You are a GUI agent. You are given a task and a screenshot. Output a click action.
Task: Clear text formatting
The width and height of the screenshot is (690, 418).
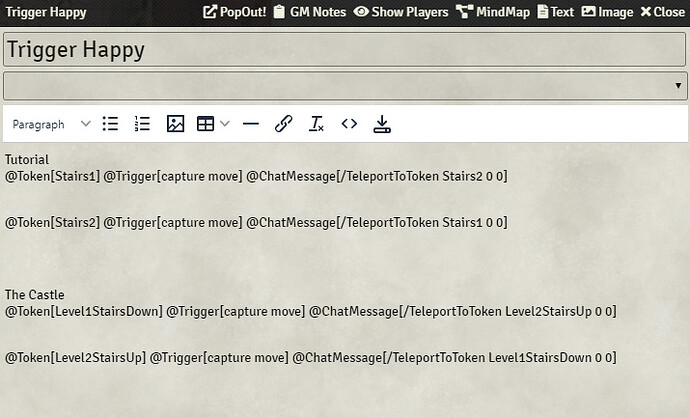316,124
